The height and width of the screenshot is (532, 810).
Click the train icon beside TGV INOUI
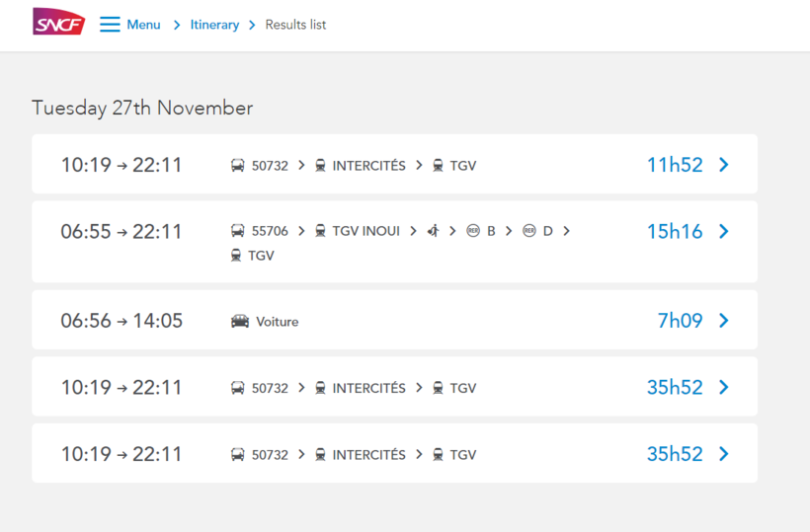pos(320,231)
